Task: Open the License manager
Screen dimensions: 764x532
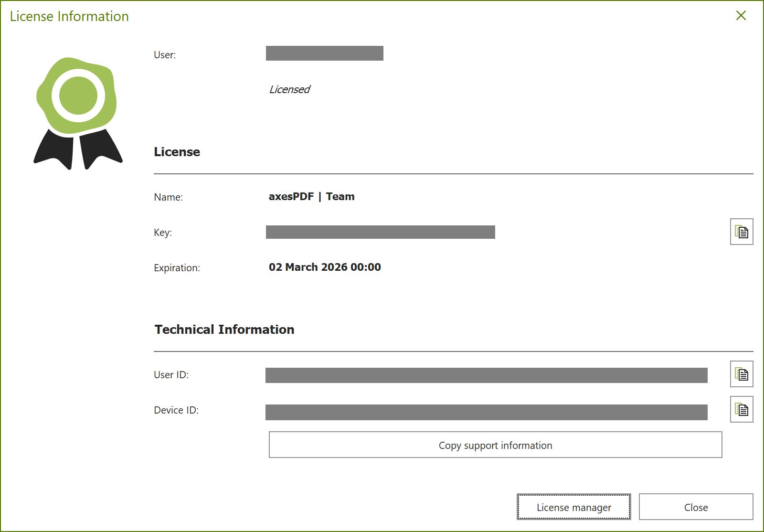Action: [x=574, y=507]
